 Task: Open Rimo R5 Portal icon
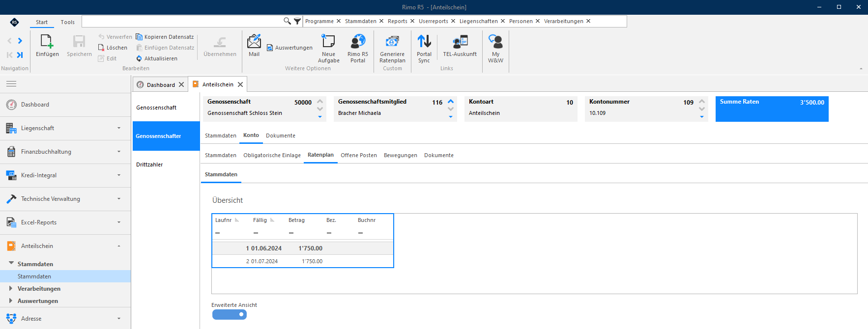(358, 42)
